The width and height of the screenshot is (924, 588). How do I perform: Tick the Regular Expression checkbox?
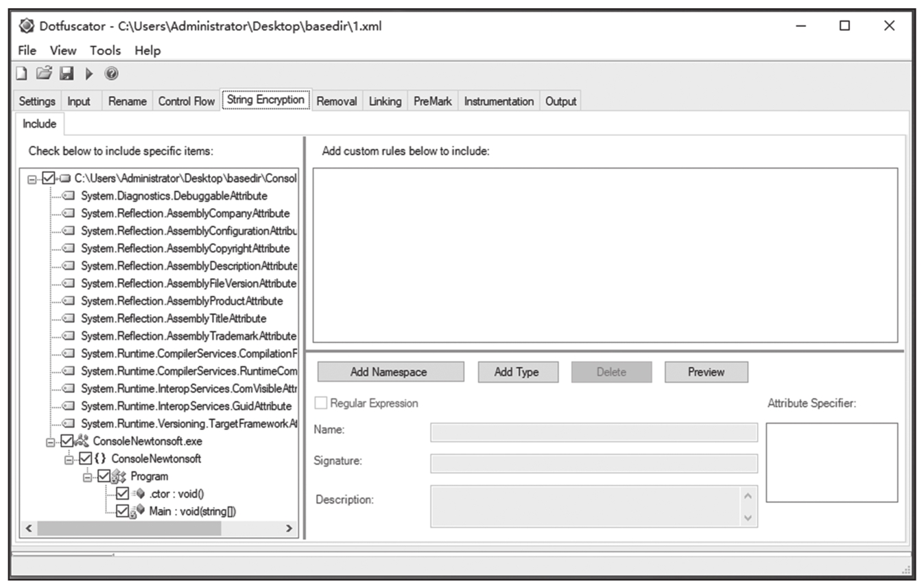click(320, 403)
